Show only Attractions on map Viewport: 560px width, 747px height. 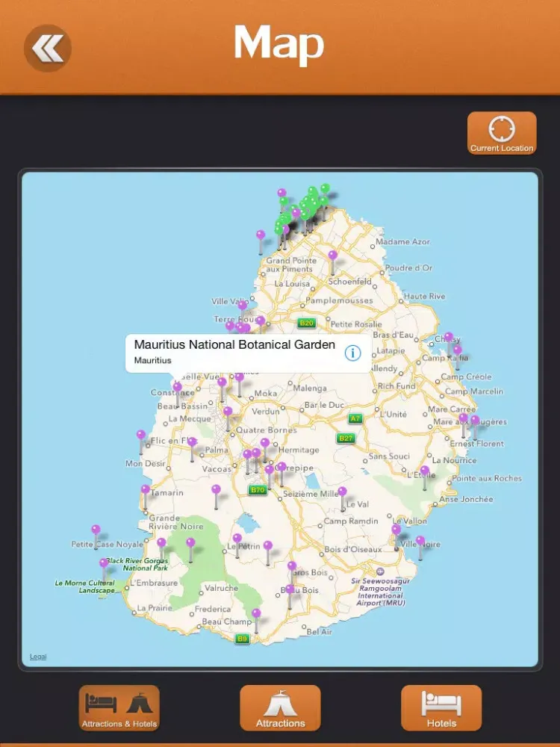point(280,707)
